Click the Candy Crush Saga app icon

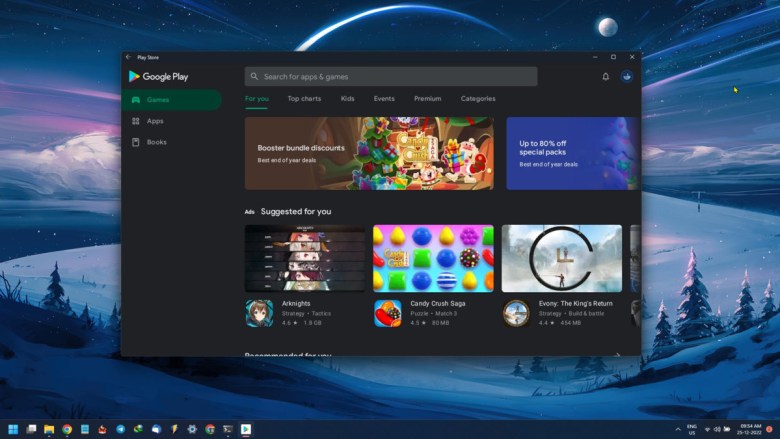(x=388, y=313)
